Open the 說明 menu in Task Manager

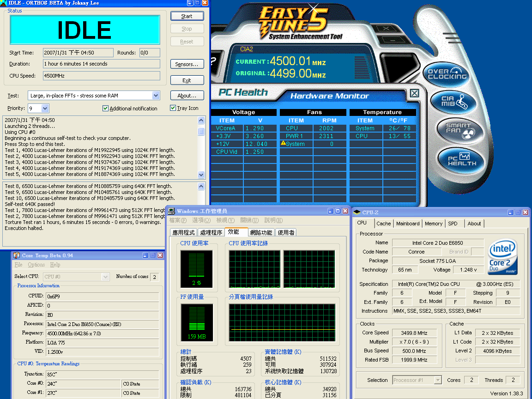[x=273, y=220]
